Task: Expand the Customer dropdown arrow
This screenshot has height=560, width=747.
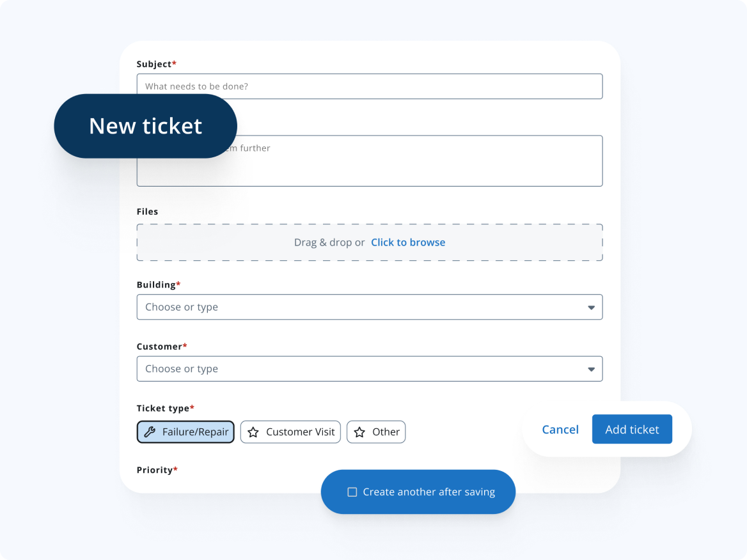Action: point(591,369)
